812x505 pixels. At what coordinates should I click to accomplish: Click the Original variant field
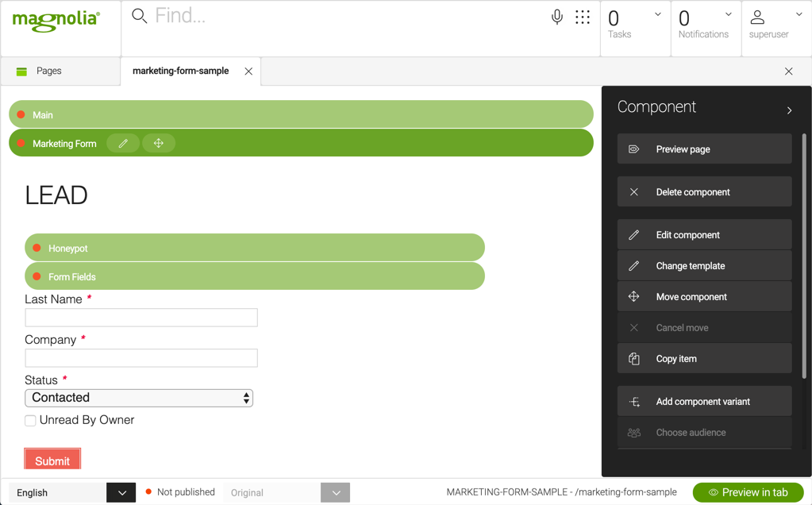click(x=272, y=492)
